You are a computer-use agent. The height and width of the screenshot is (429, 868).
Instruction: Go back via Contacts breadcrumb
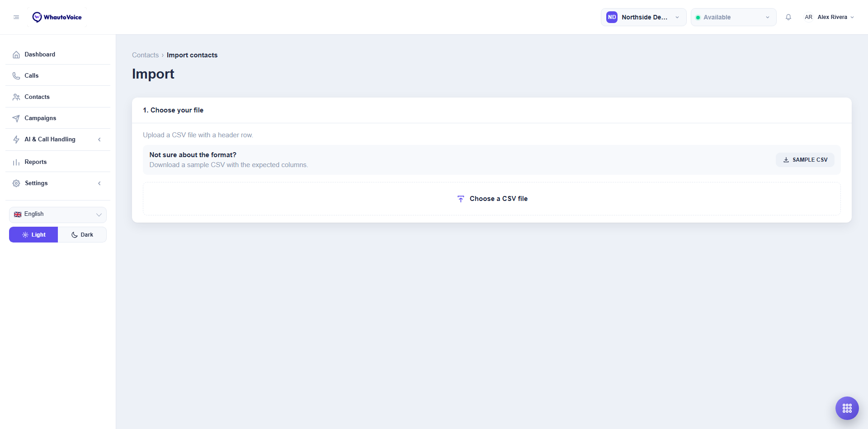coord(145,55)
